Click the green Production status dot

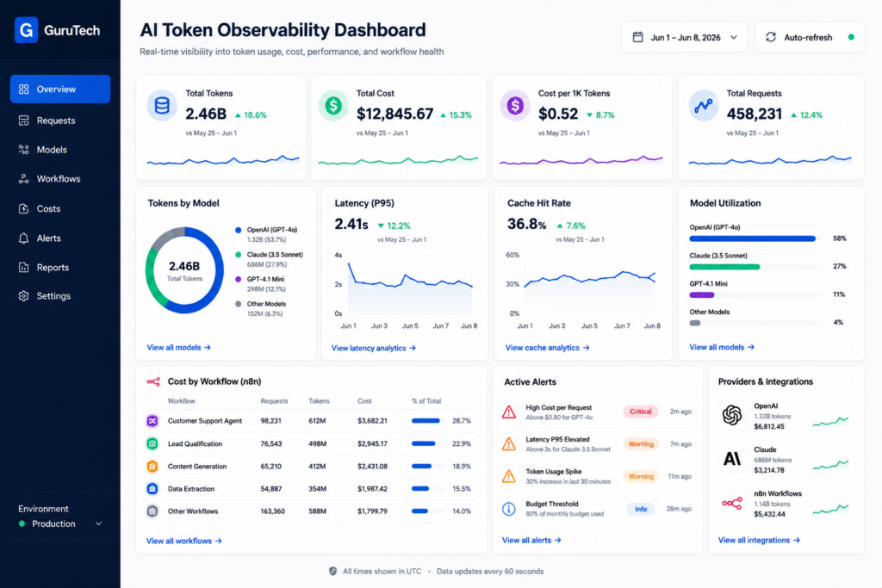(22, 524)
